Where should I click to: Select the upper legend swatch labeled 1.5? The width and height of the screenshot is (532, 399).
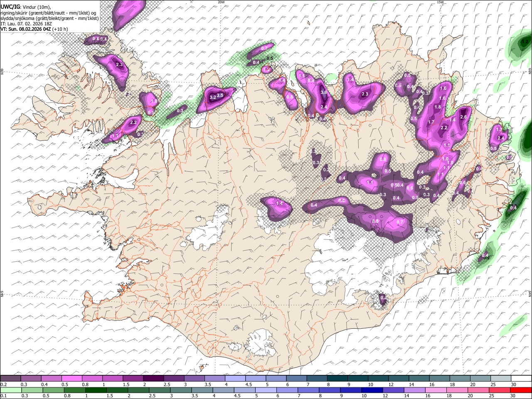click(x=133, y=379)
